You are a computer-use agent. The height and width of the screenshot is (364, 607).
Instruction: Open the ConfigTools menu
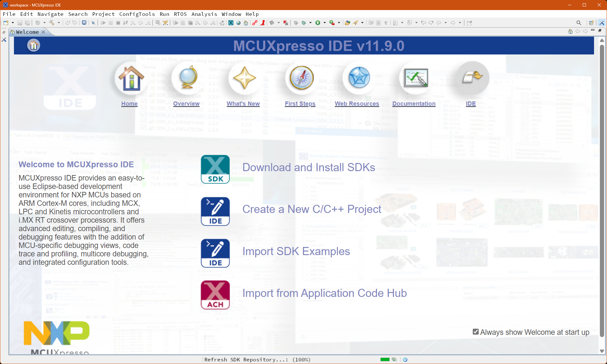(x=137, y=14)
